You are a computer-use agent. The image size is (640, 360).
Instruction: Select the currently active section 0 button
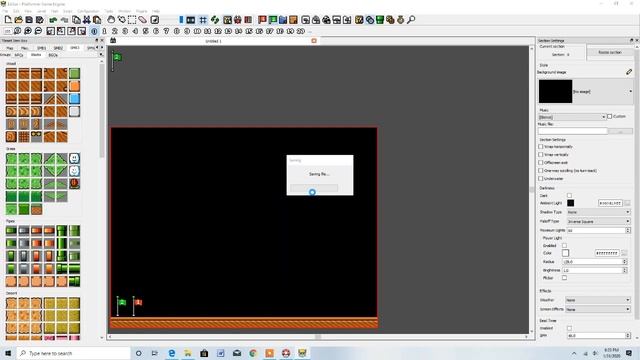(94, 31)
